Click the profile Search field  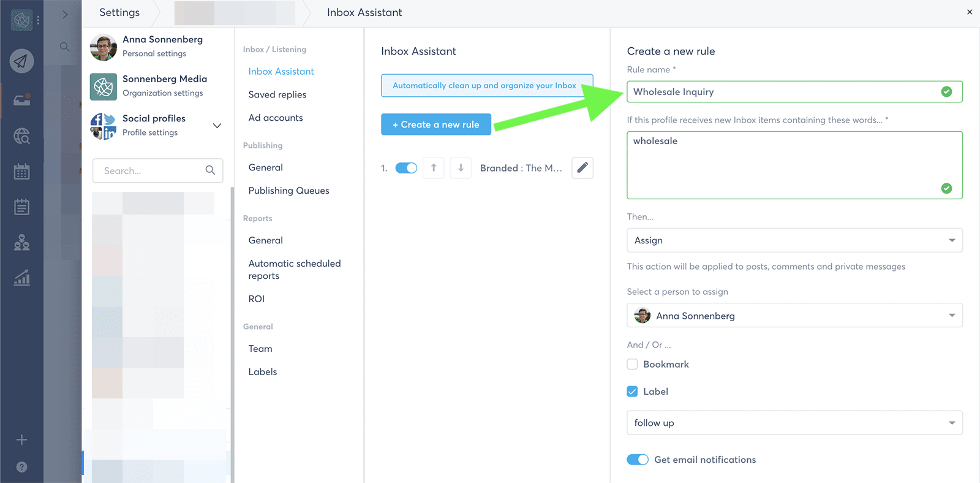click(x=157, y=170)
